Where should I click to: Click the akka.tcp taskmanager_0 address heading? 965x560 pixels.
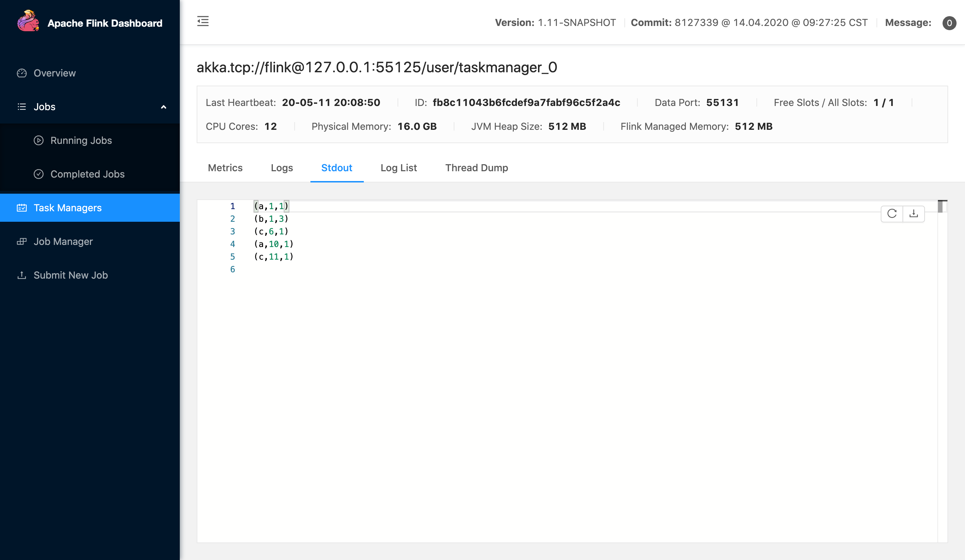tap(377, 67)
